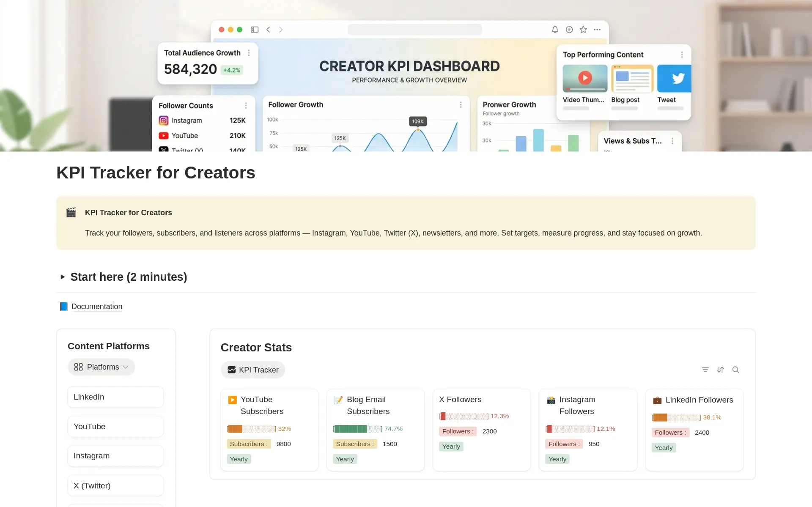
Task: Click the KPI Tracker for Creators page title
Action: [156, 173]
